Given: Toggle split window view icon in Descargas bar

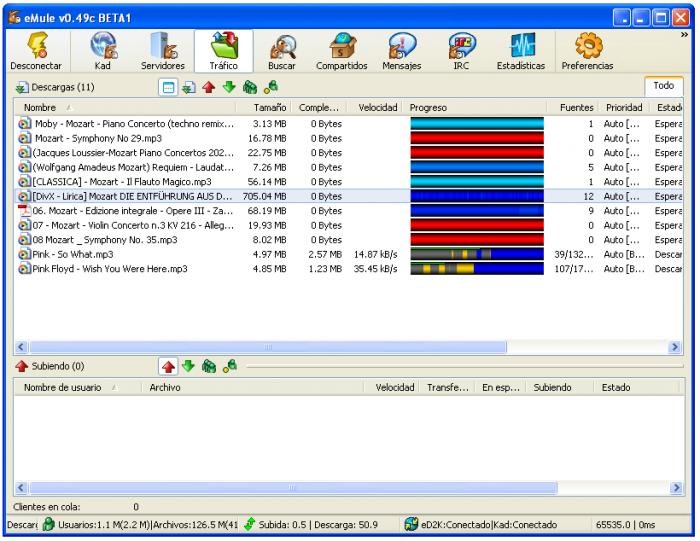Looking at the screenshot, I should tap(170, 88).
